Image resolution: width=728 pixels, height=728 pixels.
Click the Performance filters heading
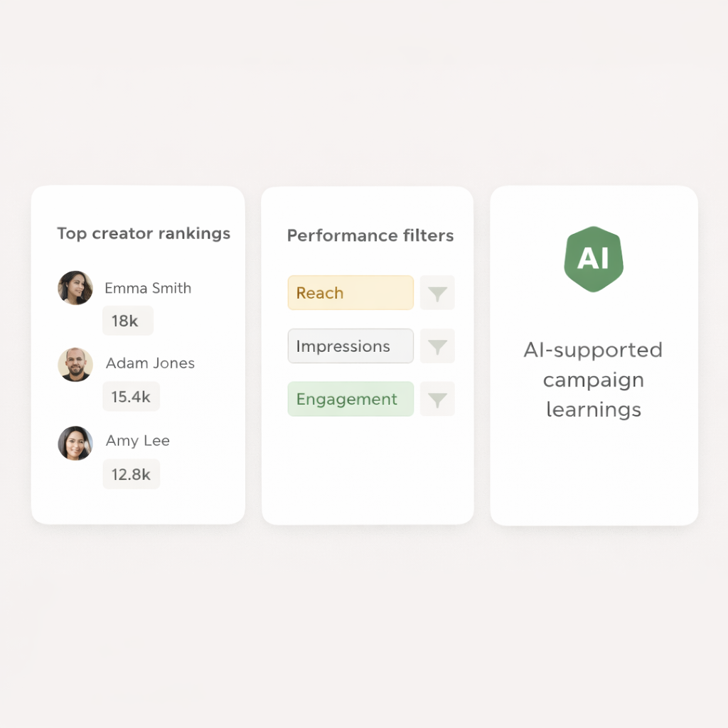point(370,236)
